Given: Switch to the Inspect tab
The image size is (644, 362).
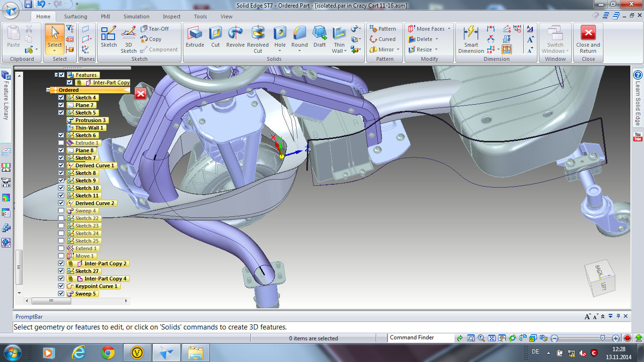Looking at the screenshot, I should pos(172,16).
